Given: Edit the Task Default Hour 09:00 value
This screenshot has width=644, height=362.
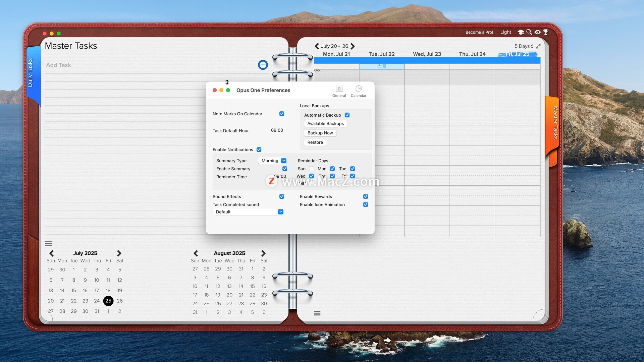Looking at the screenshot, I should tap(277, 130).
